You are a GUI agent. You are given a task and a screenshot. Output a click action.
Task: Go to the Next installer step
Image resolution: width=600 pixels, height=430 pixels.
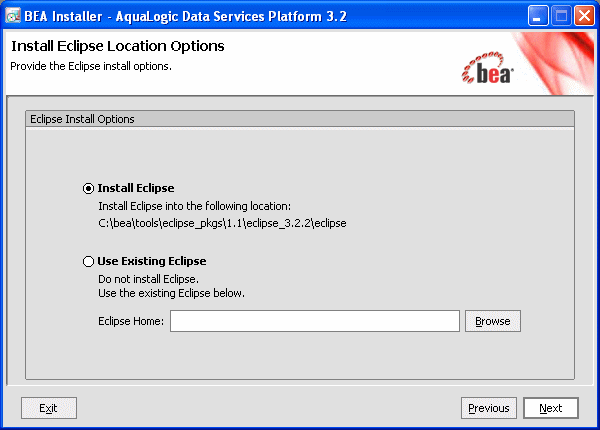551,408
